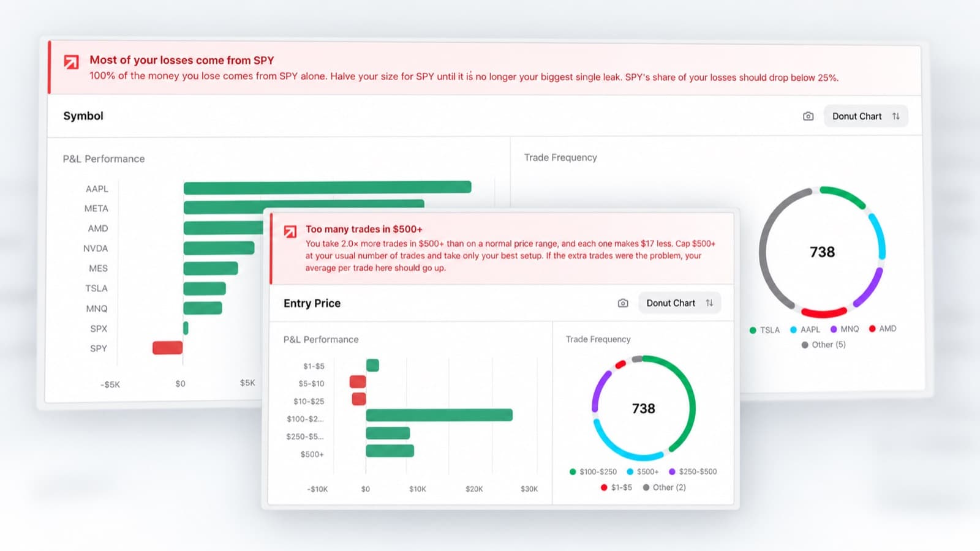This screenshot has height=551, width=980.
Task: Toggle MNQ legend entry in Symbol donut
Action: 845,329
